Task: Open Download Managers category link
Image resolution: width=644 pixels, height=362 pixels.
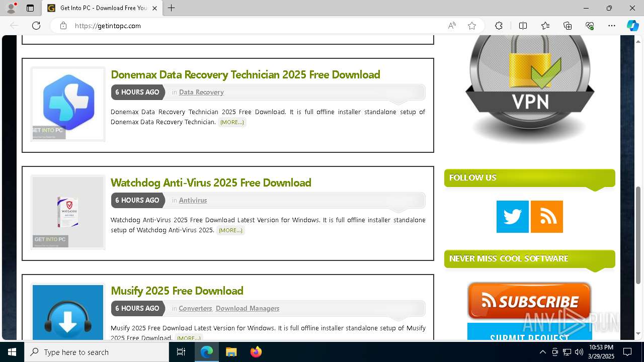Action: click(x=248, y=308)
